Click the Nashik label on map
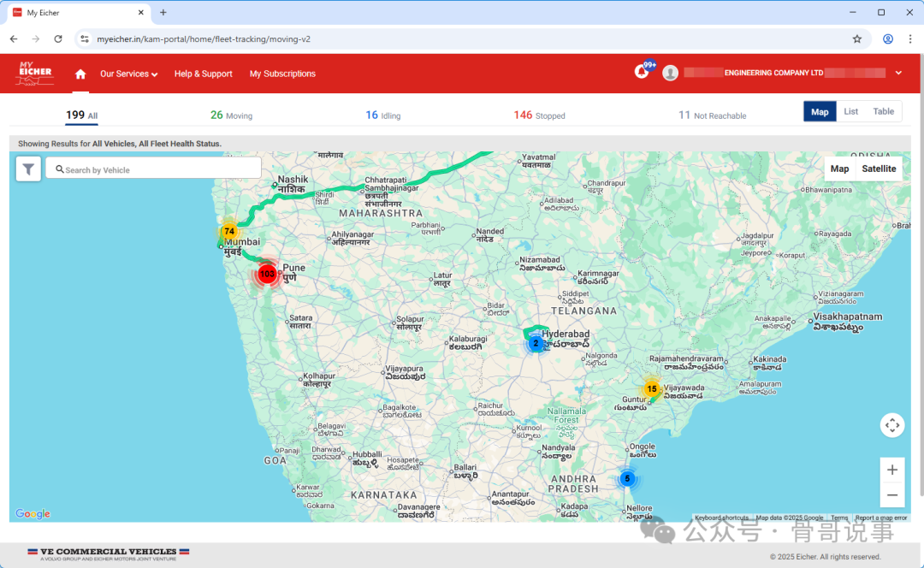 [x=293, y=179]
